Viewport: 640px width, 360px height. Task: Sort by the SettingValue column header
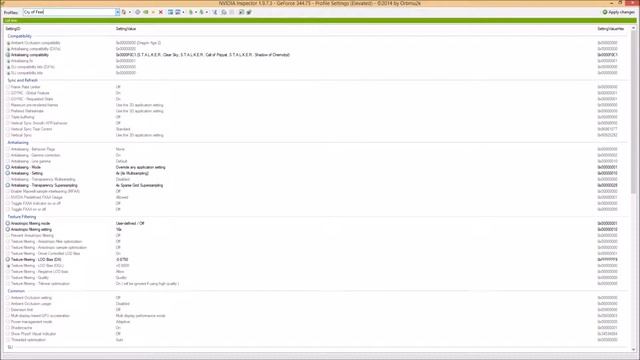pyautogui.click(x=126, y=29)
